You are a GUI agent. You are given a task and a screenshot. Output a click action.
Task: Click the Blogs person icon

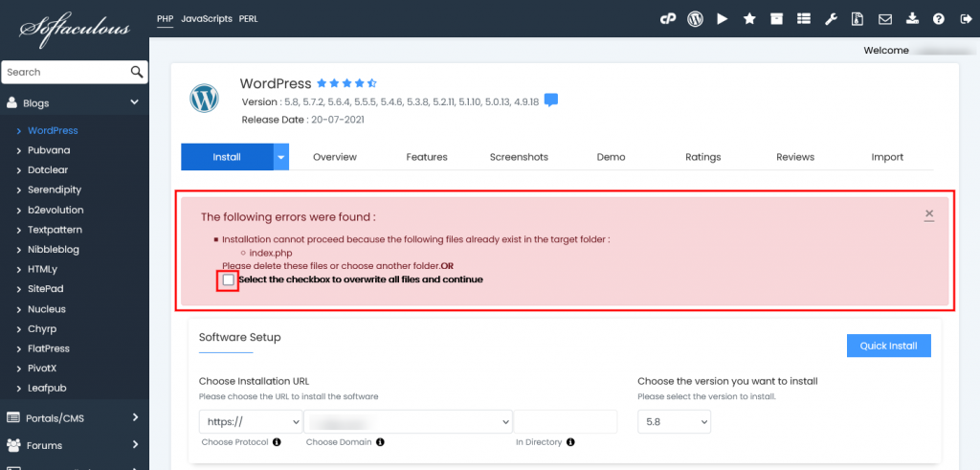(x=11, y=103)
